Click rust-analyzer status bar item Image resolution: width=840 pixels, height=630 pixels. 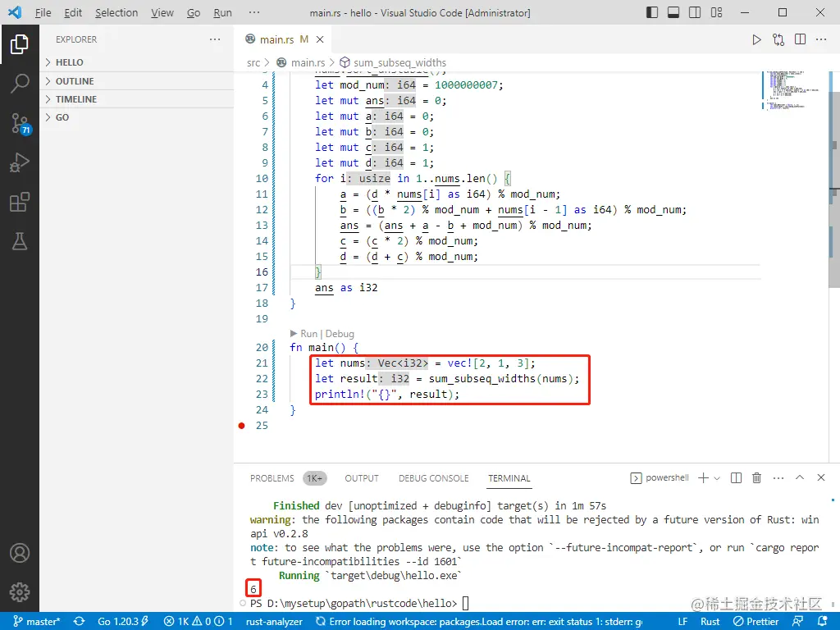274,622
